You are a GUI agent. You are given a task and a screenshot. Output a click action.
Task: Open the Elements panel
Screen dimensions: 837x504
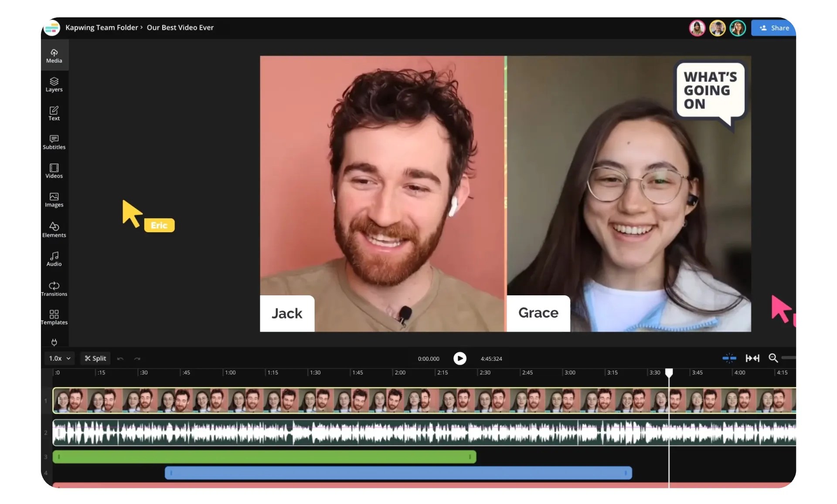pos(54,230)
